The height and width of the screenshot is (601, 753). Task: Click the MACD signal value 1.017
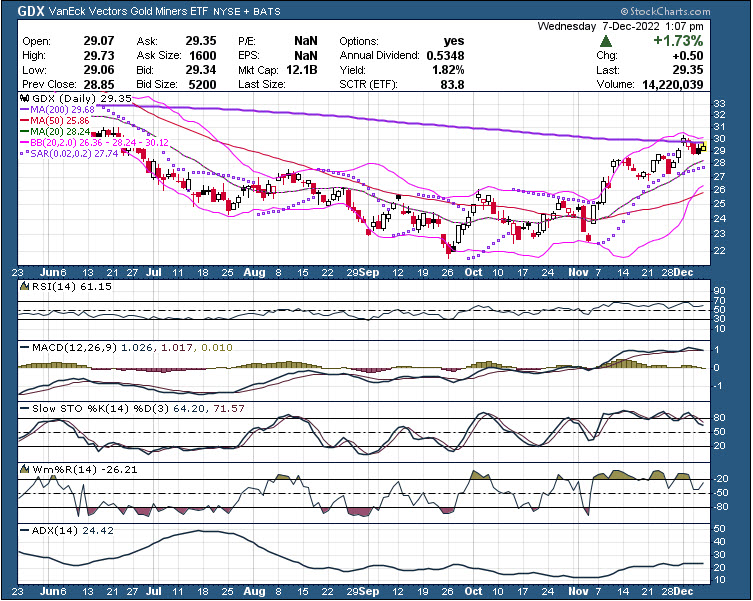coord(177,347)
